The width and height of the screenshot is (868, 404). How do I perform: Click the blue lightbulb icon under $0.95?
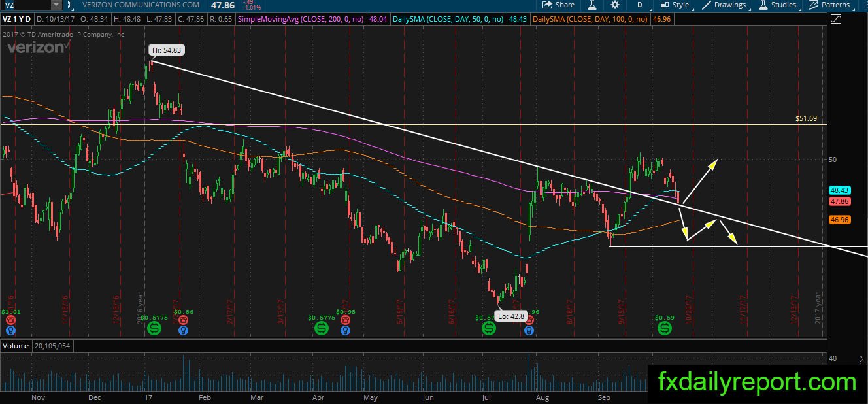coord(346,331)
